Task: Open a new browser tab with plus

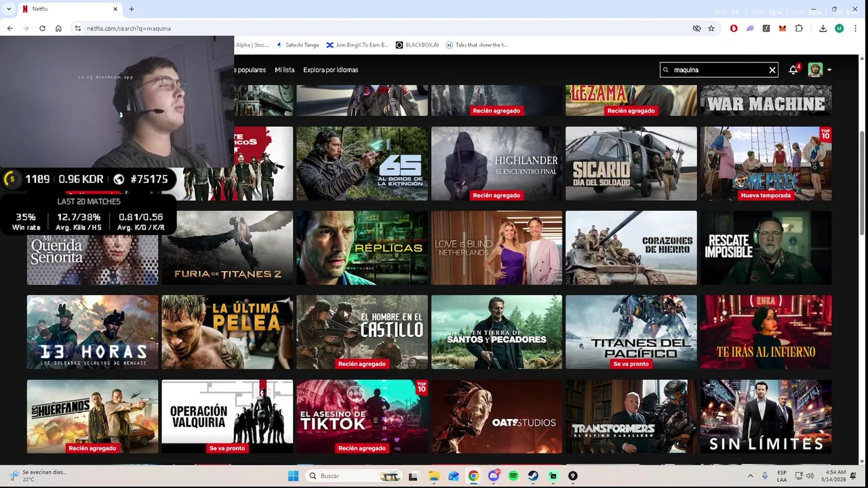Action: 132,9
